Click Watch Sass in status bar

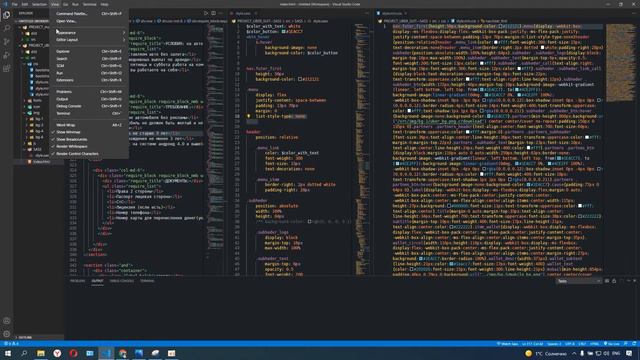(508, 344)
